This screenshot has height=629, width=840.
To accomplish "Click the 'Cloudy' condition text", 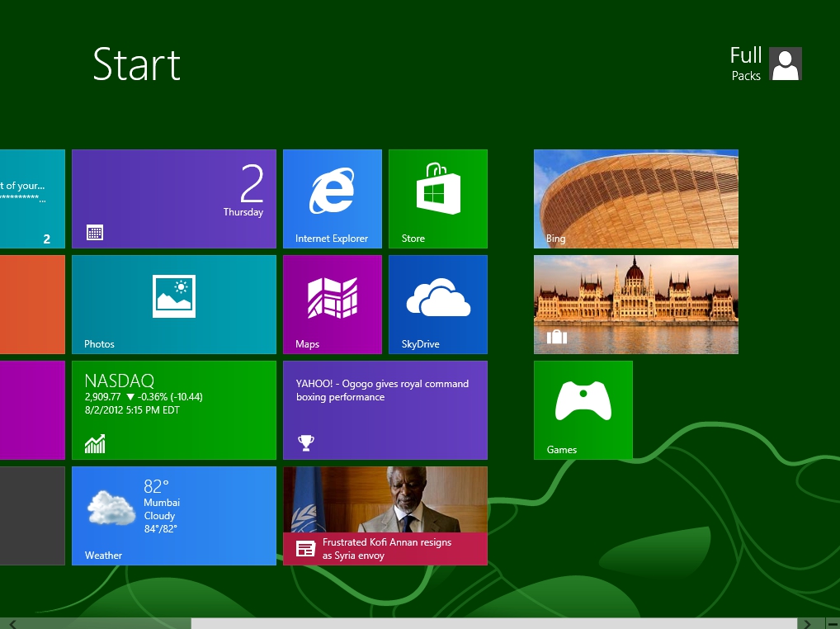I will [159, 515].
